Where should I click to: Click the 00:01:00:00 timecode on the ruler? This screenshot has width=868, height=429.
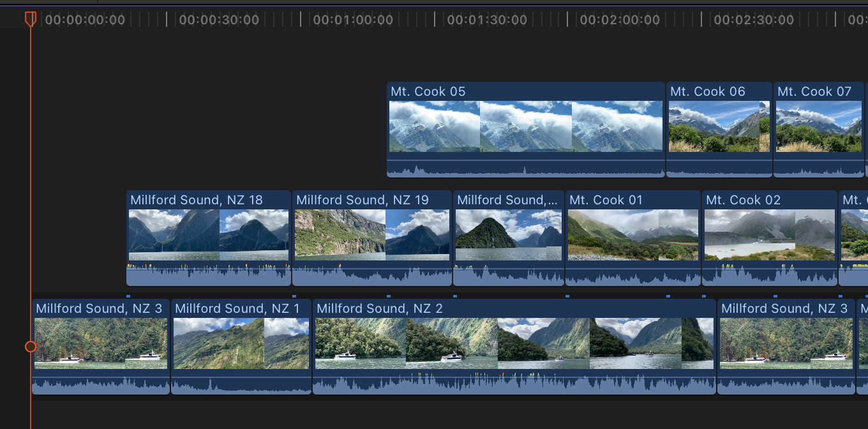[x=352, y=20]
